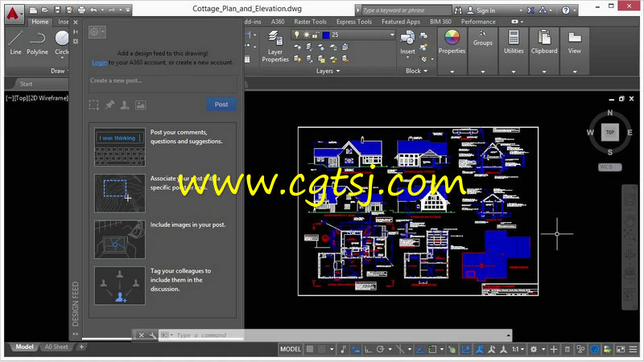The height and width of the screenshot is (362, 644).
Task: Click the Post button in Design Feed
Action: [x=221, y=105]
